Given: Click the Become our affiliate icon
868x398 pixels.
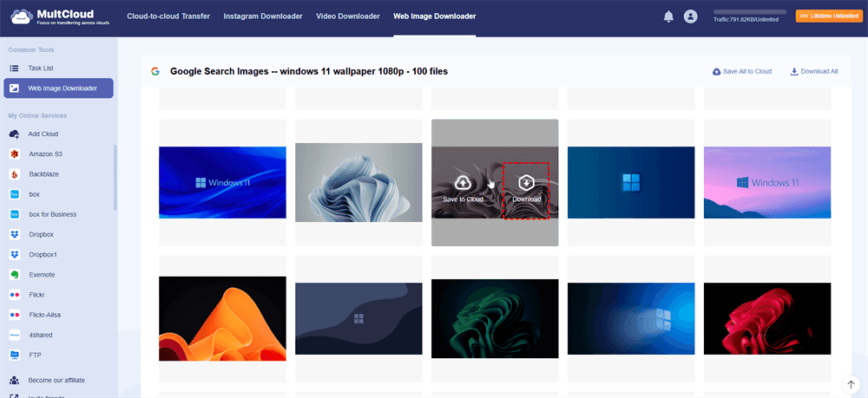Looking at the screenshot, I should click(15, 381).
